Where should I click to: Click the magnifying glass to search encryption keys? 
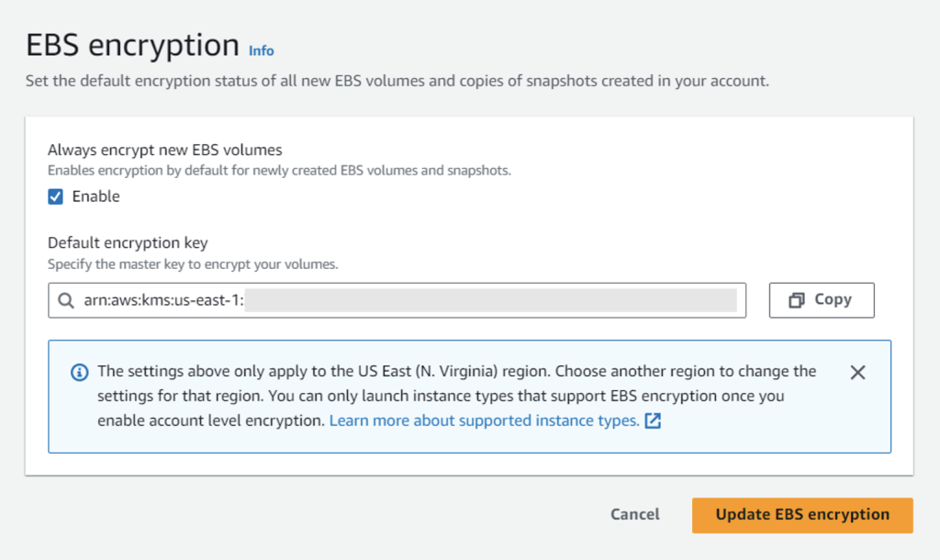click(x=65, y=300)
